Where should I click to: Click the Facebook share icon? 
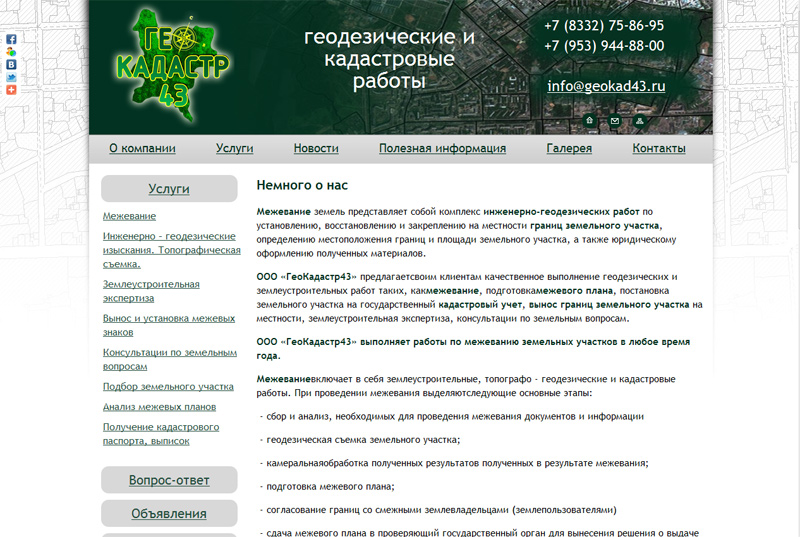[x=11, y=39]
